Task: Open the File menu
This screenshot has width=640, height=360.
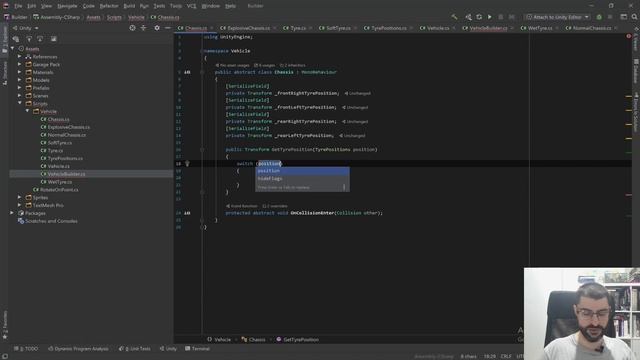Action: click(x=18, y=6)
